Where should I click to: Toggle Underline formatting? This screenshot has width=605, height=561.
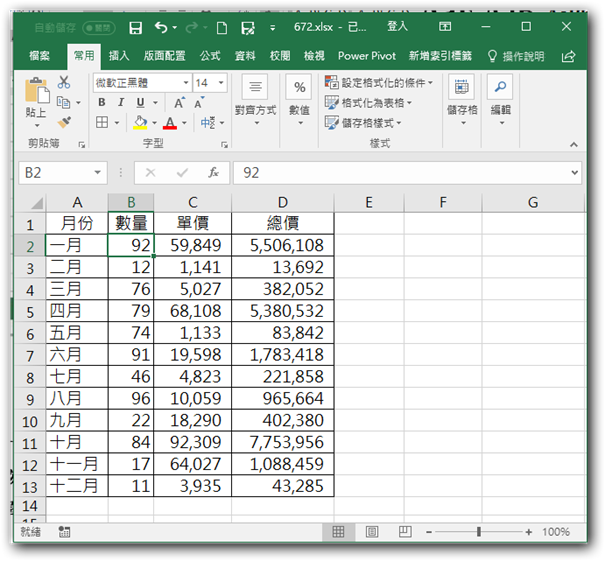[140, 103]
